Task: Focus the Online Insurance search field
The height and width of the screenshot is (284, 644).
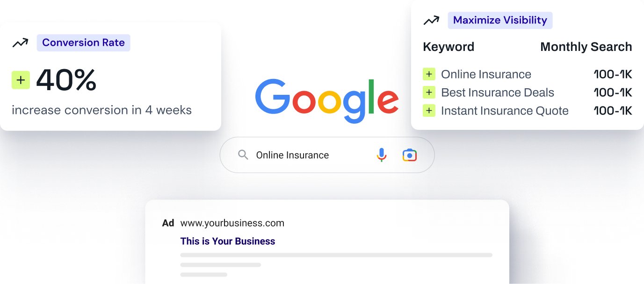Action: coord(327,155)
